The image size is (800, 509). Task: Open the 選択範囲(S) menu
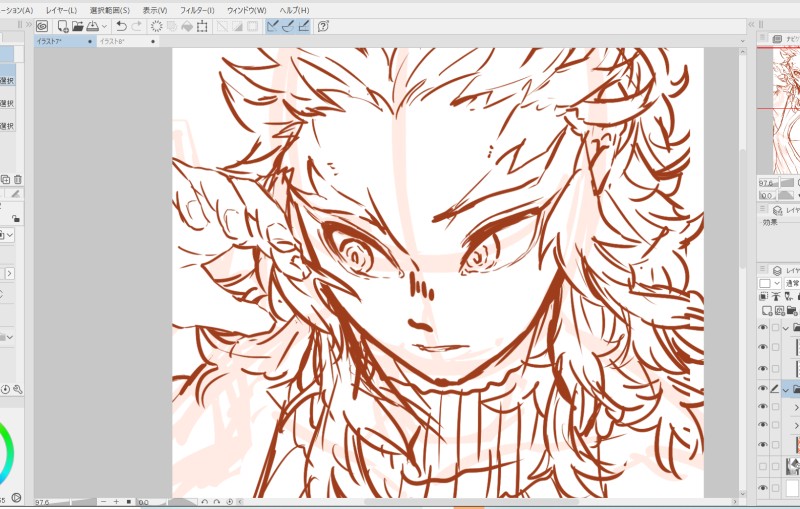click(110, 10)
